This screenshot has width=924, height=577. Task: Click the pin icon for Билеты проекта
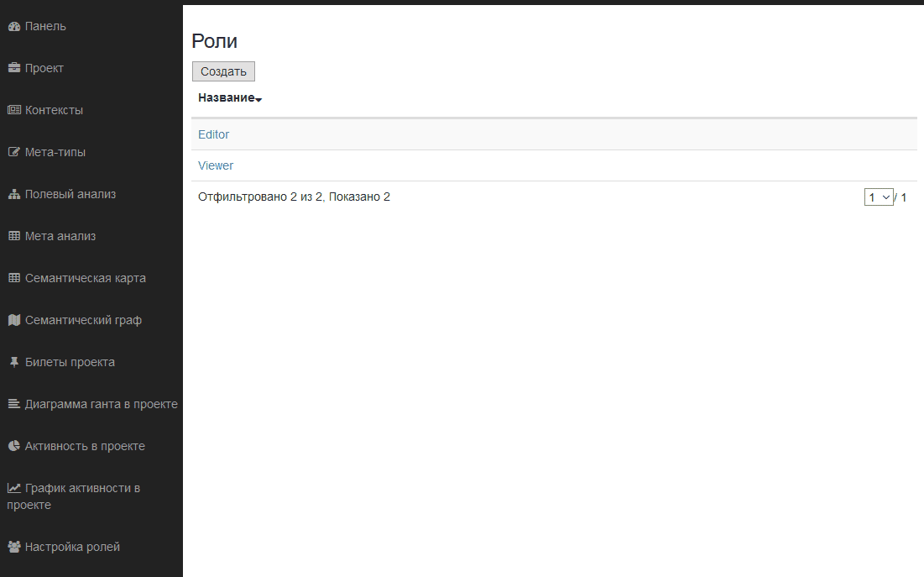click(x=14, y=363)
